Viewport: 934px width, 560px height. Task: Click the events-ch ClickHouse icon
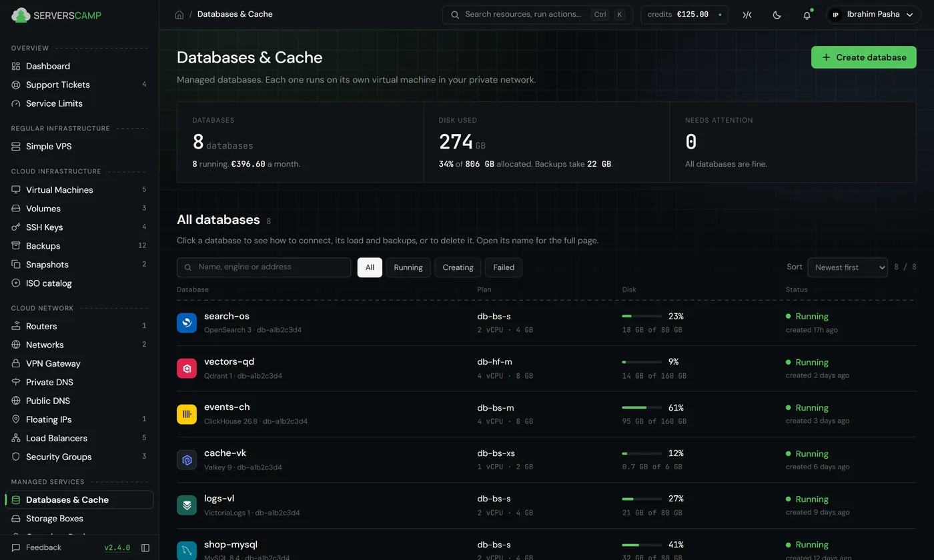click(x=187, y=414)
